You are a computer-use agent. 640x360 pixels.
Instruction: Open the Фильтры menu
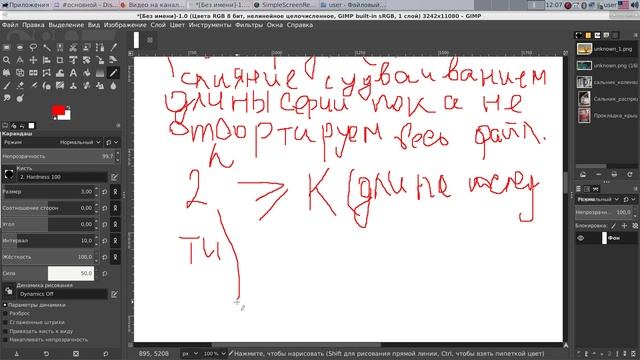(249, 25)
